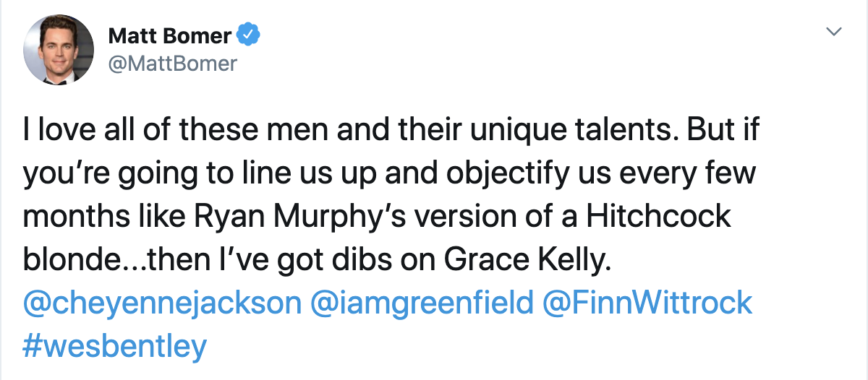Open the @iamgreenfield mention
Viewport: 868px width, 380px height.
(x=421, y=303)
